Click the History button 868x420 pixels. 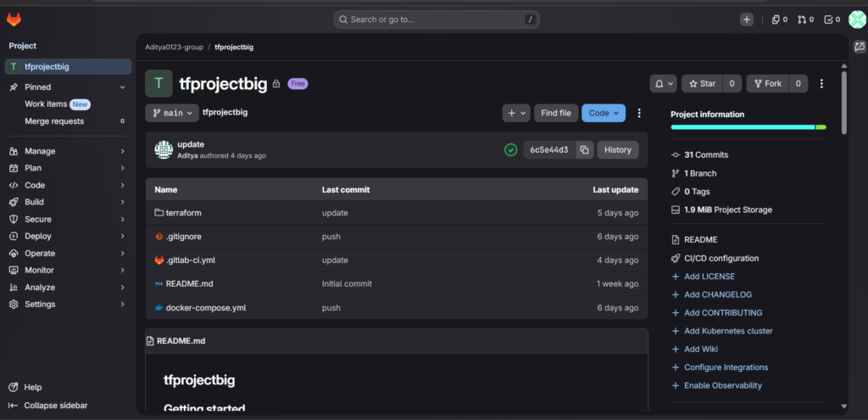[617, 150]
